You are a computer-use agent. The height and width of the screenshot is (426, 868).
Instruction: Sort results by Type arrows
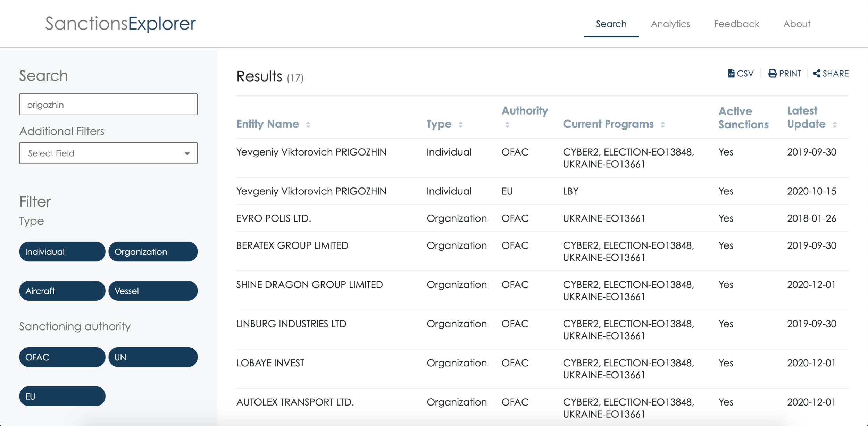[460, 125]
